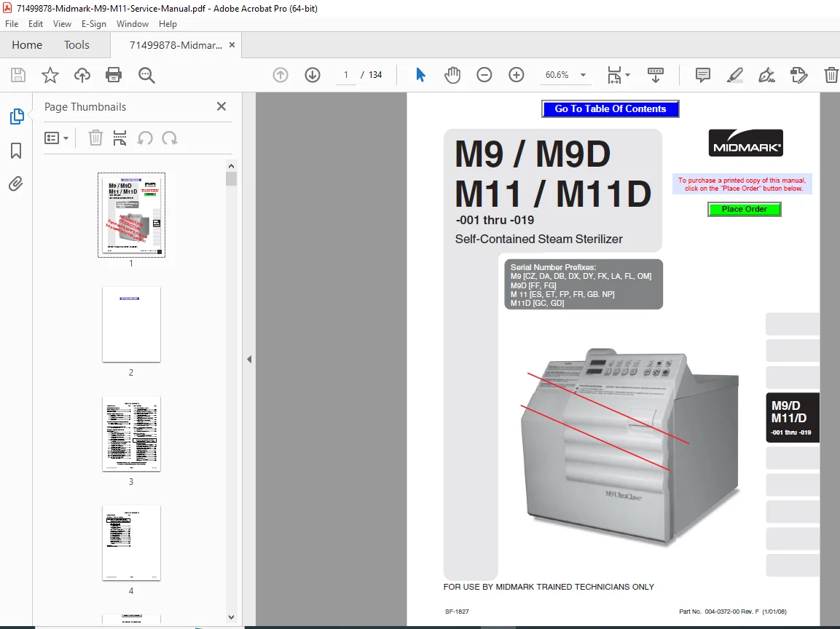Open the E-Sign menu
Viewport: 840px width, 629px height.
pos(94,24)
